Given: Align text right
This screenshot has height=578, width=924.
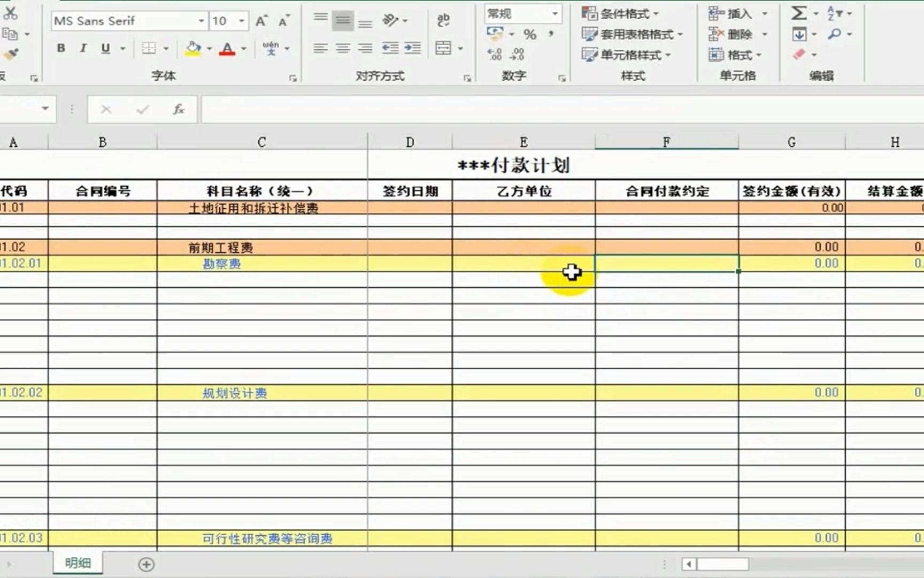Looking at the screenshot, I should coord(365,49).
